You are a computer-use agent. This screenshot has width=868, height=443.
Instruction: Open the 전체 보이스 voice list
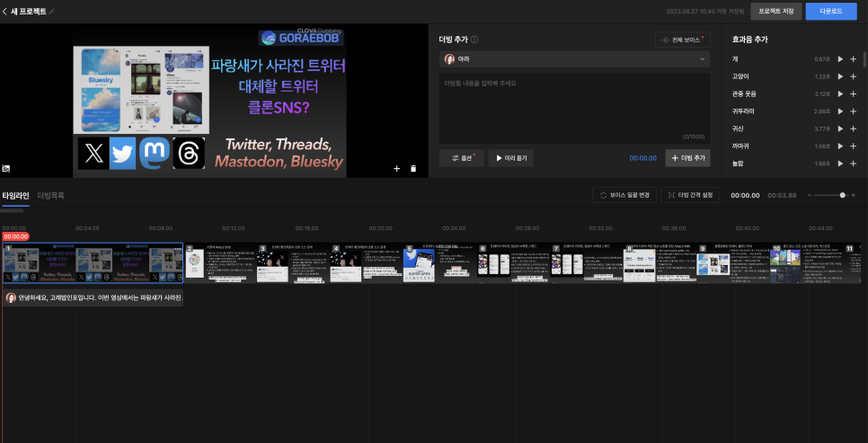(x=682, y=40)
